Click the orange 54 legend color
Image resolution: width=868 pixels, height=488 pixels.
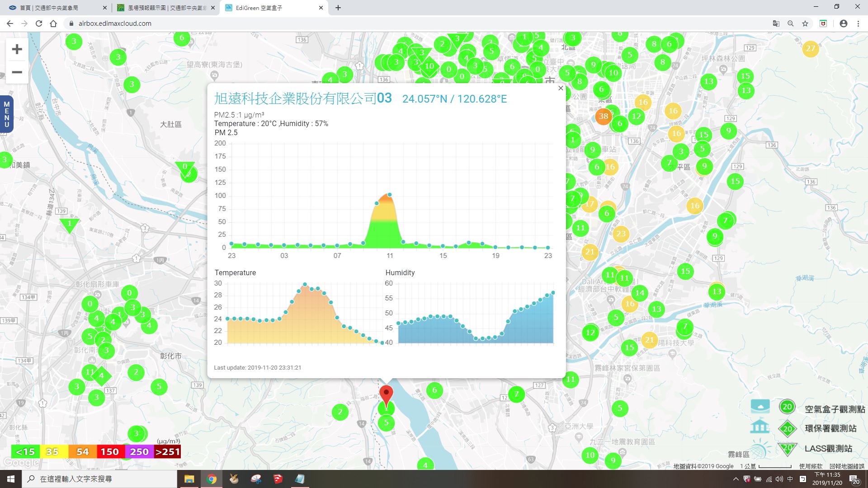point(82,451)
